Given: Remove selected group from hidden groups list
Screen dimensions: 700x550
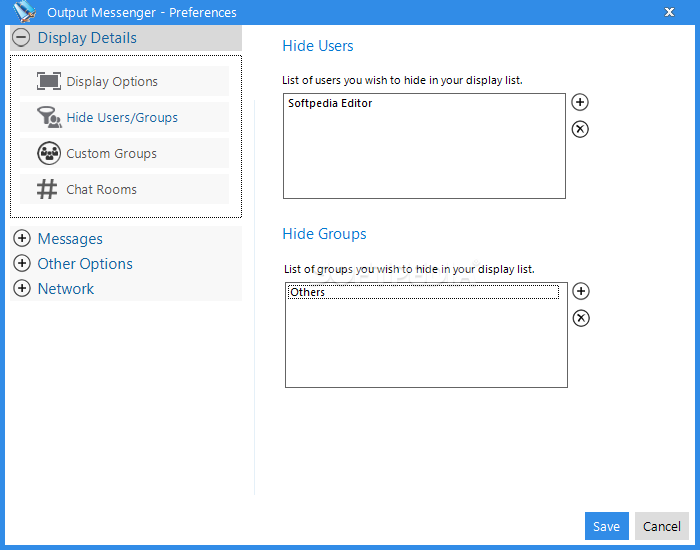Looking at the screenshot, I should tap(581, 318).
